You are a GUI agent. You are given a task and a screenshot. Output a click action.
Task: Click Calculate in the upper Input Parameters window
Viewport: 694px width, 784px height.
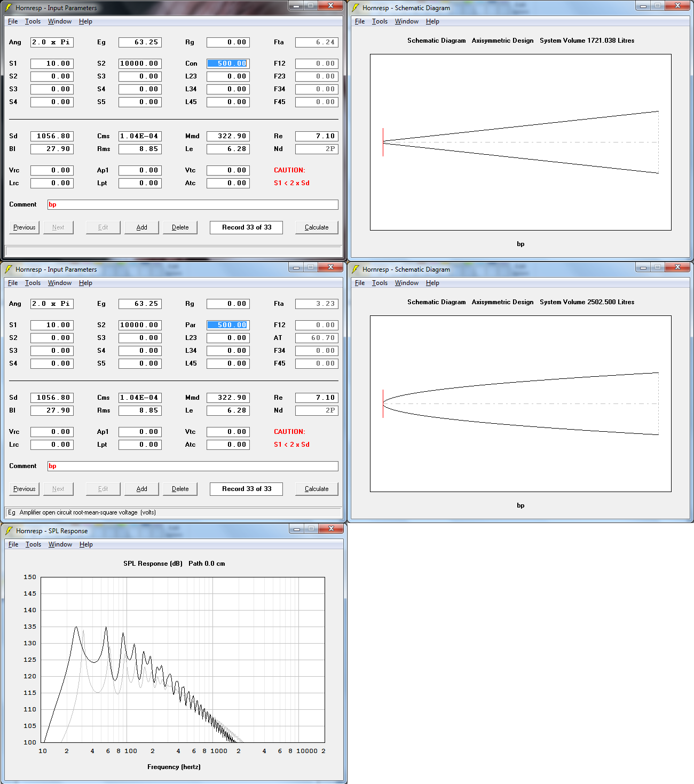(x=317, y=227)
